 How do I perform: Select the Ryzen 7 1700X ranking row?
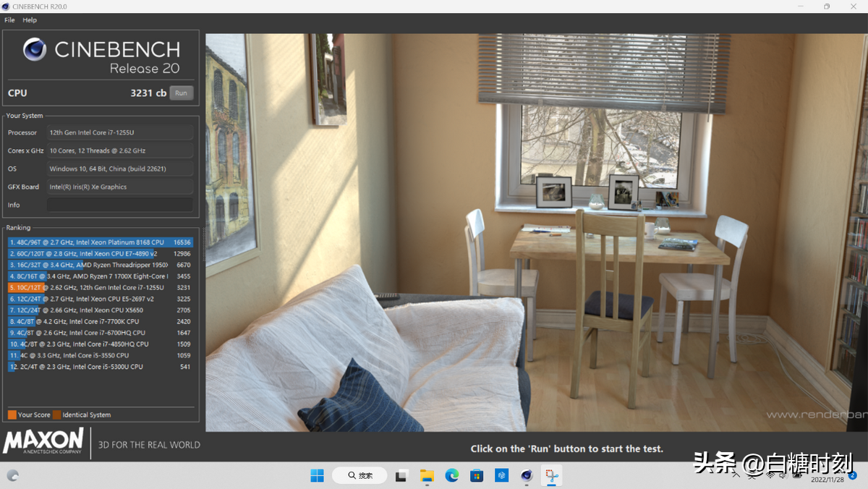[101, 276]
